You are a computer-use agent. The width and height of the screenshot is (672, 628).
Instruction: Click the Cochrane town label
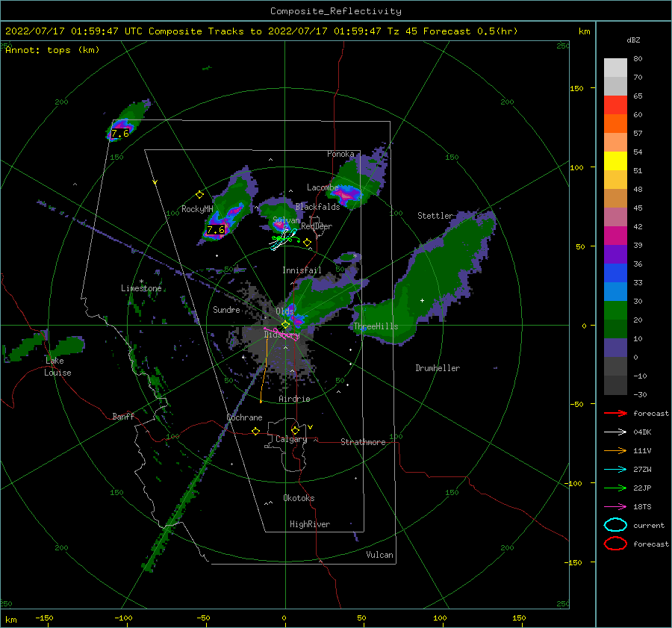click(244, 417)
